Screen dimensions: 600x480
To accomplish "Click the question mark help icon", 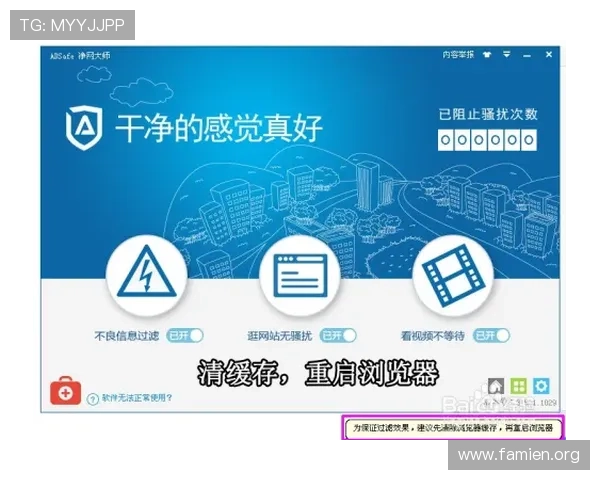I will (x=93, y=399).
